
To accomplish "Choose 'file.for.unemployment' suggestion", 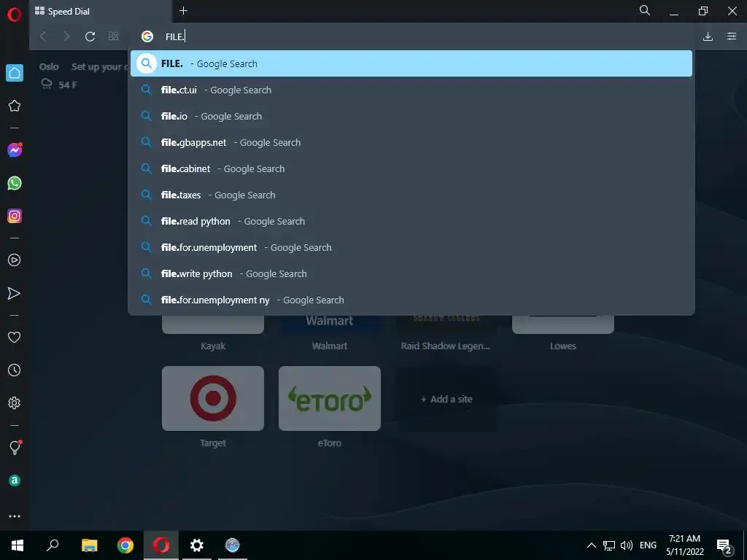I will (x=411, y=248).
